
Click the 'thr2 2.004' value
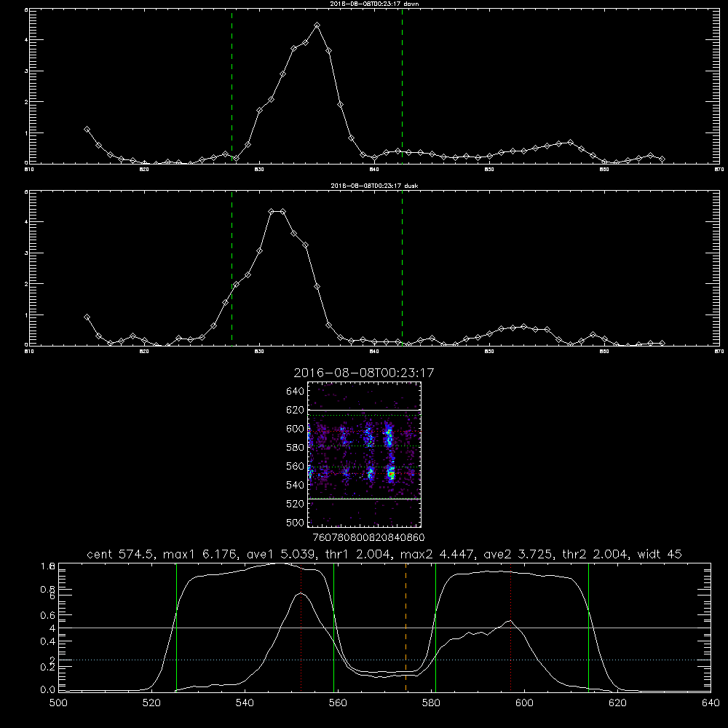pos(595,554)
